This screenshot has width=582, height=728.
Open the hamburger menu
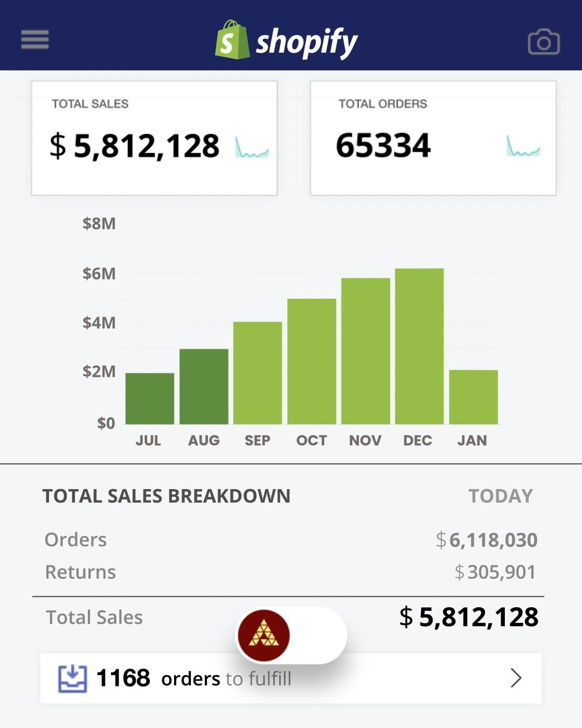click(35, 39)
